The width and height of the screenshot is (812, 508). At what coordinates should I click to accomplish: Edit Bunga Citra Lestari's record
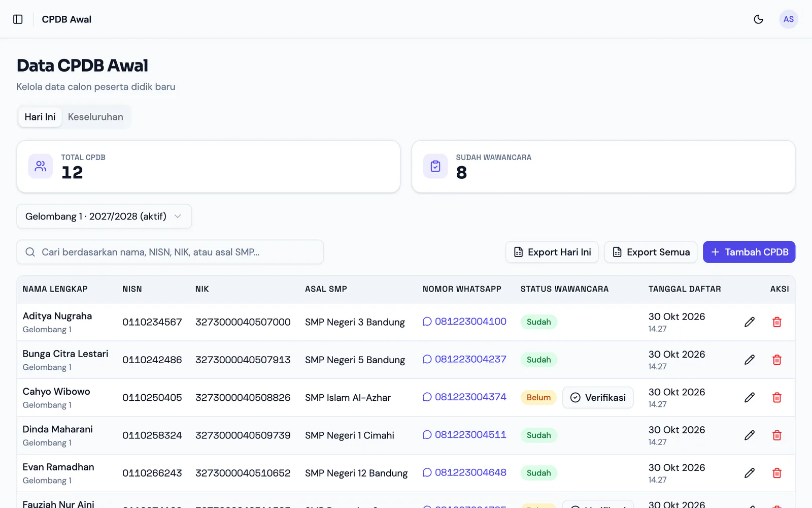click(x=750, y=360)
